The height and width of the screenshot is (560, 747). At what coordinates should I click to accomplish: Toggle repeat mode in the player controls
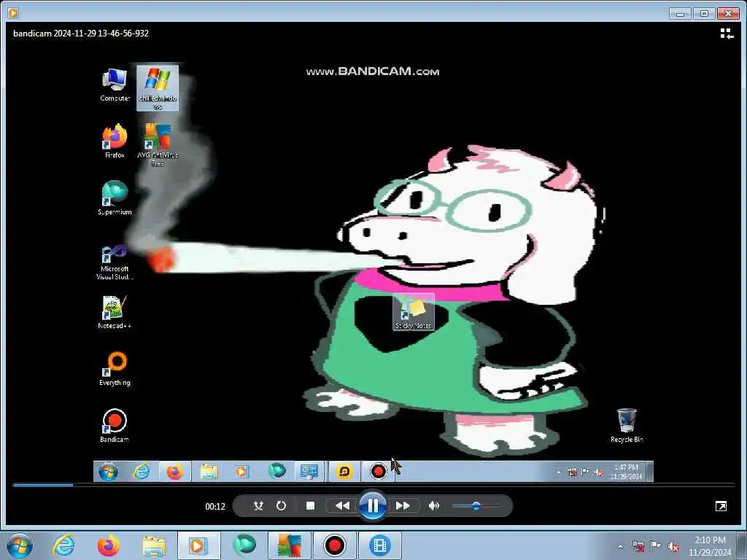coord(281,506)
